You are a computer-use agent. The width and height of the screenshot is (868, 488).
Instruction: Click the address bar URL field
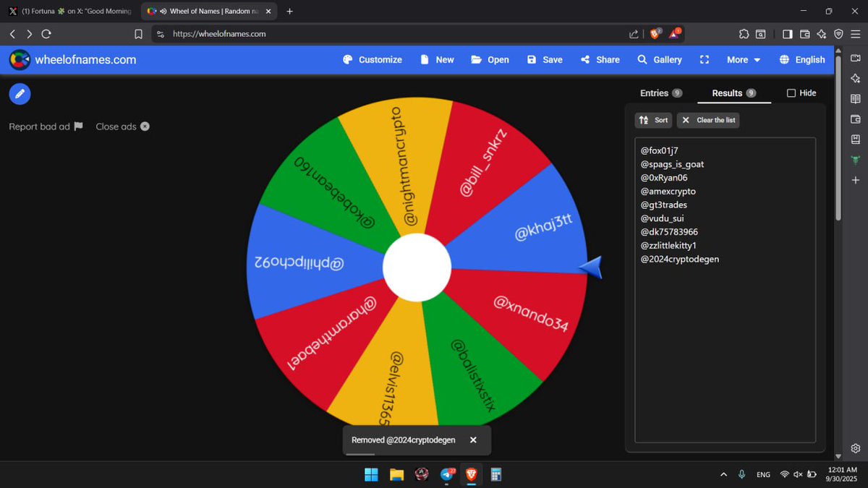point(391,34)
